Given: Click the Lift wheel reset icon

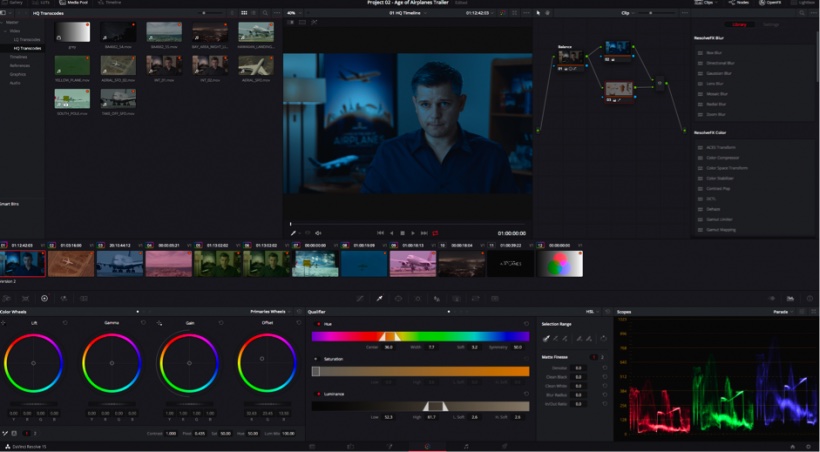Looking at the screenshot, I should click(x=65, y=323).
